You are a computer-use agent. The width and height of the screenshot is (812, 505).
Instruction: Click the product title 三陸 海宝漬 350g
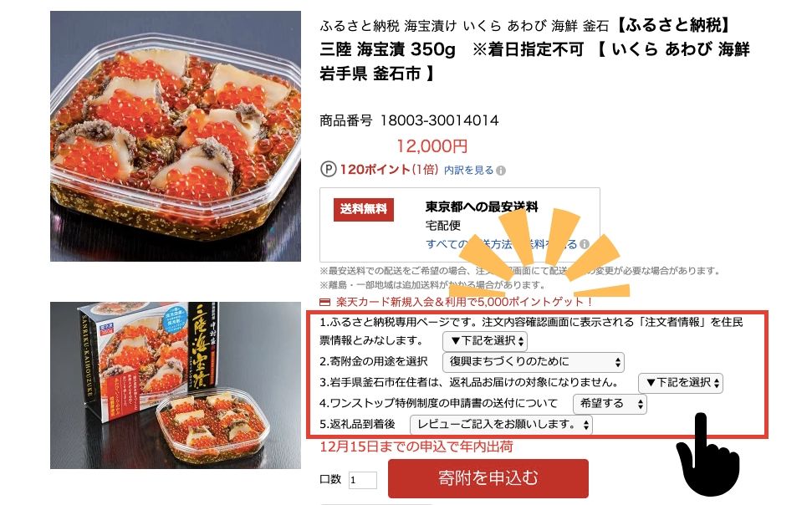pyautogui.click(x=387, y=49)
